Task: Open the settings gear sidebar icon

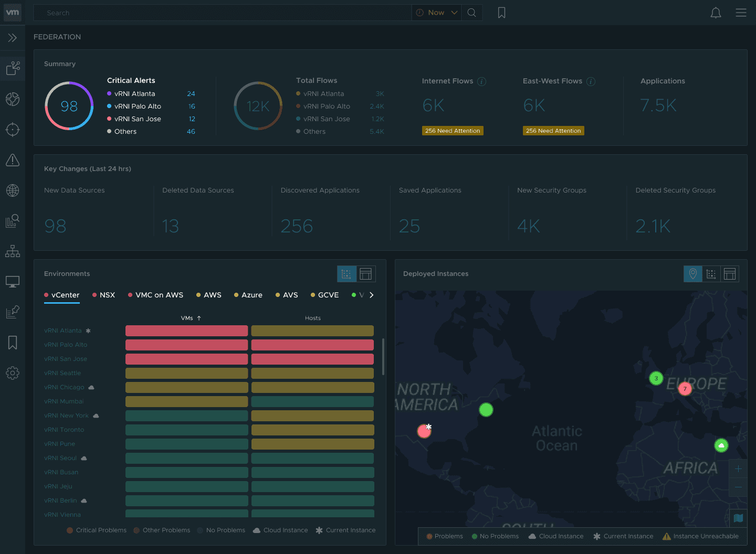Action: (x=13, y=373)
